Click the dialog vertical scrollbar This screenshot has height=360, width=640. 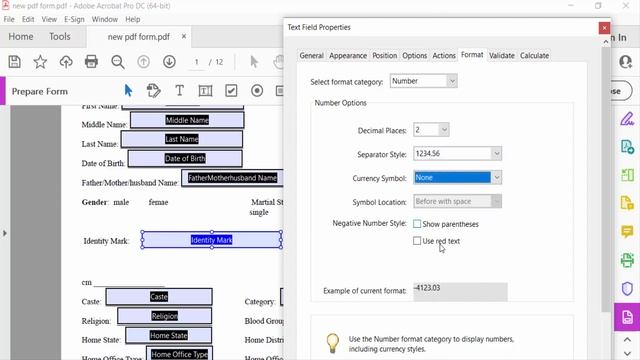tap(606, 180)
